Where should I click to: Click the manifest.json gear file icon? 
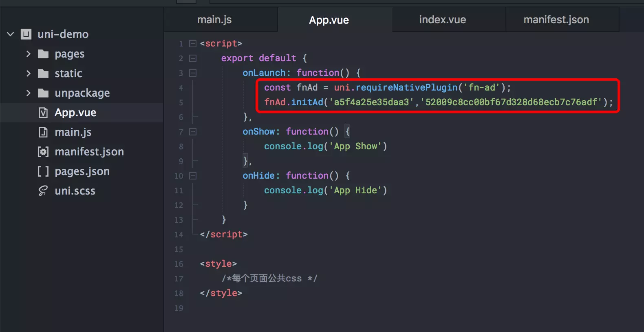pos(43,152)
